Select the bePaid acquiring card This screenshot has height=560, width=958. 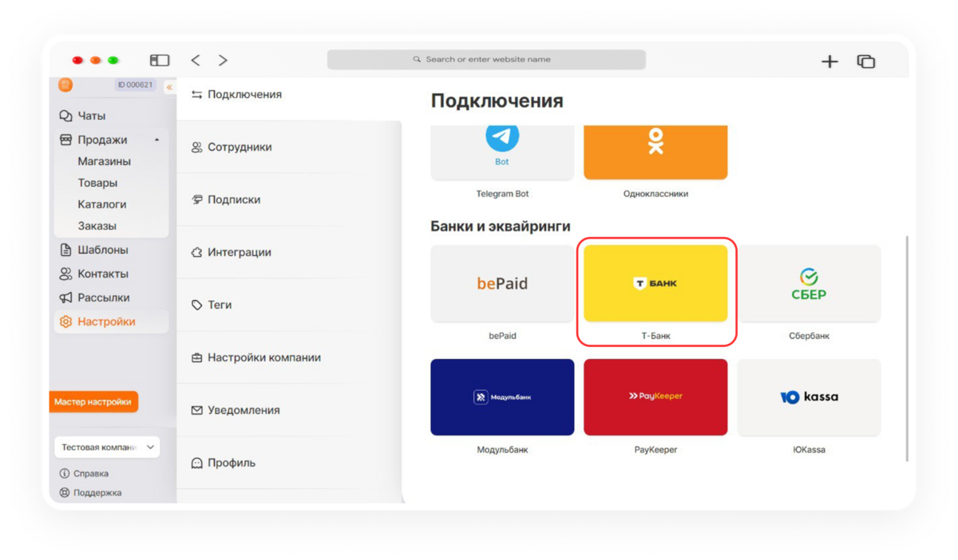pos(502,283)
